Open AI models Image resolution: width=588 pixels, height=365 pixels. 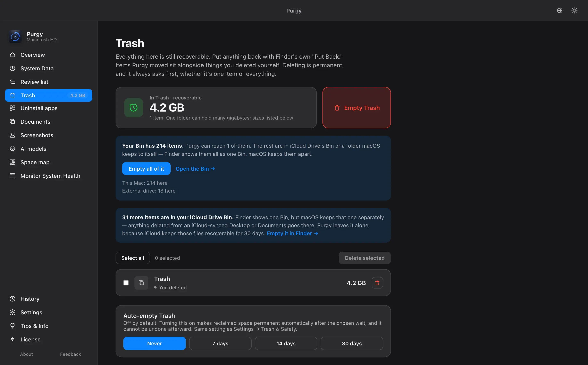click(x=49, y=149)
